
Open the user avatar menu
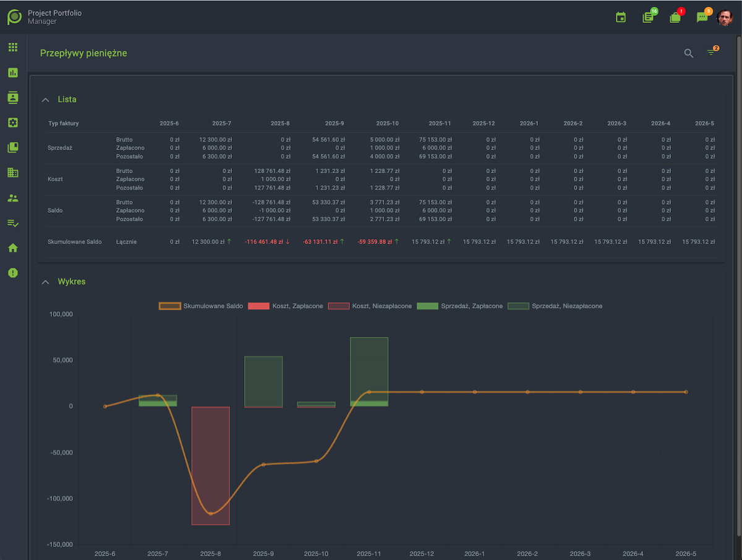(x=725, y=17)
